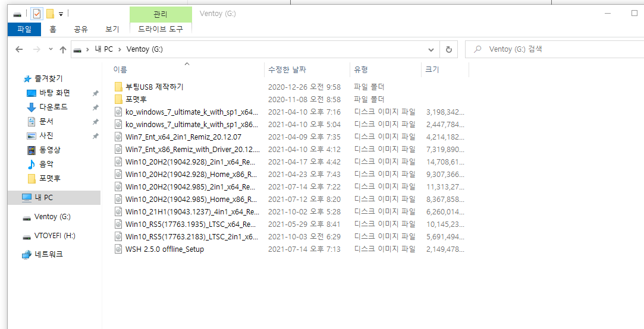
Task: Go back with the left arrow button
Action: pyautogui.click(x=19, y=50)
